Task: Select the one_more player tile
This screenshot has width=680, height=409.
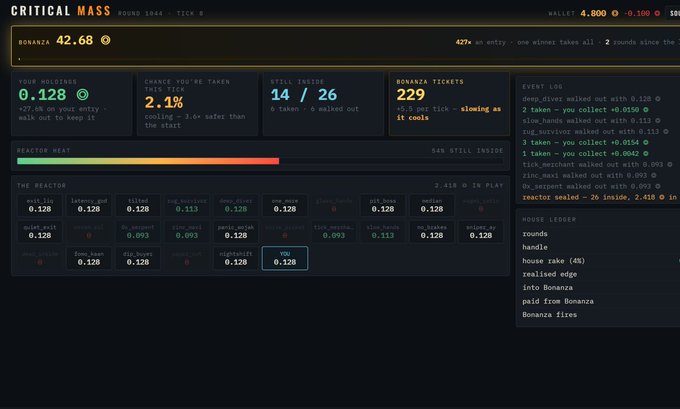Action: (x=285, y=205)
